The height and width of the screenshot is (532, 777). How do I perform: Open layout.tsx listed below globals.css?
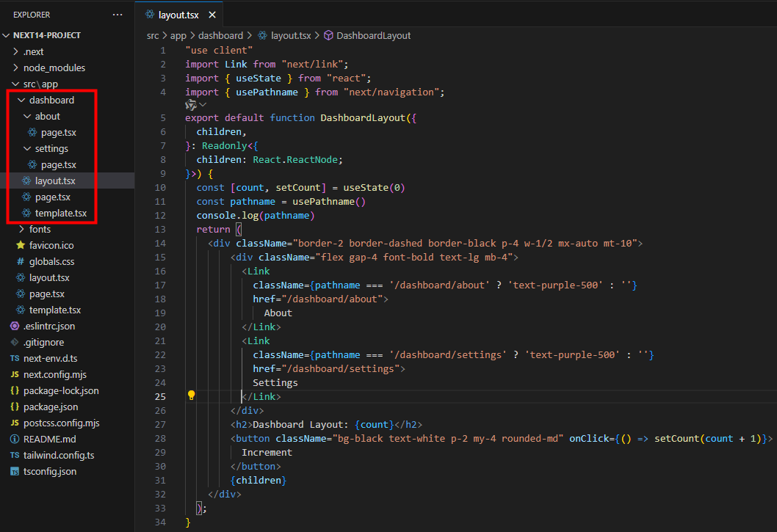[x=49, y=278]
